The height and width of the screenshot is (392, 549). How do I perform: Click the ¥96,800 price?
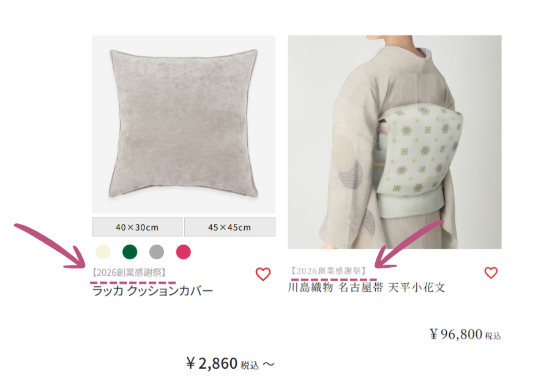click(456, 334)
